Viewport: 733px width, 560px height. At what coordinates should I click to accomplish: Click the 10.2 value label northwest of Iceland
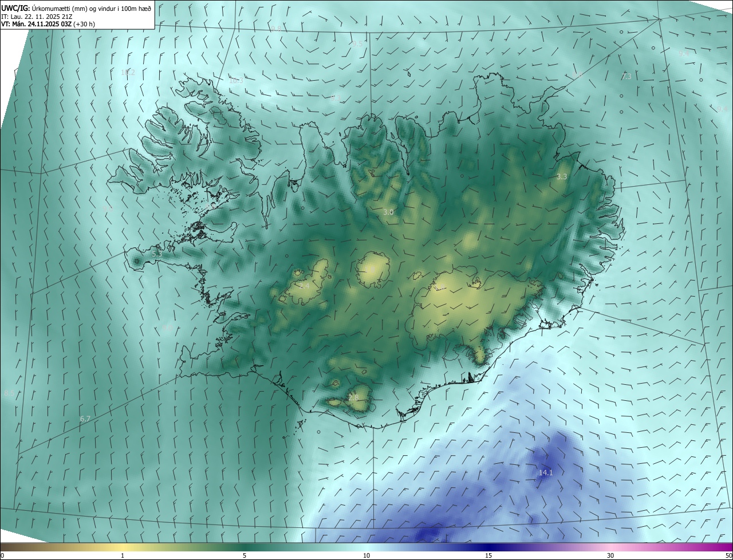click(128, 73)
